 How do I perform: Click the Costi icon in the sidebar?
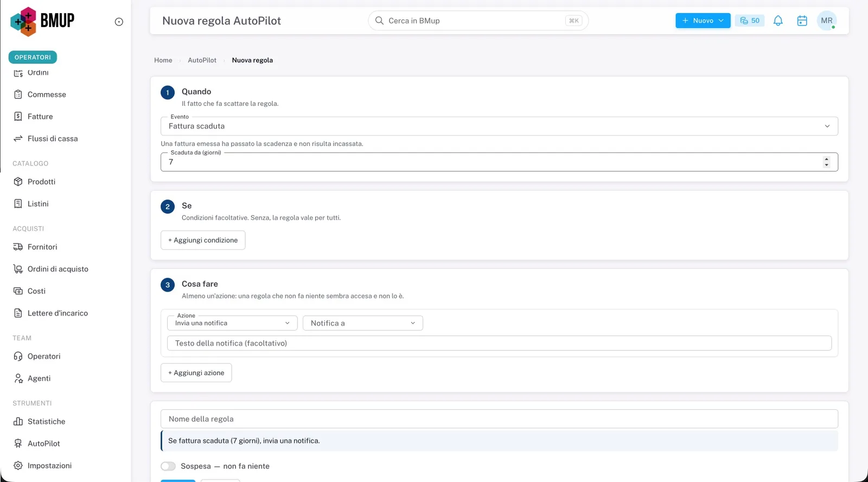coord(18,291)
